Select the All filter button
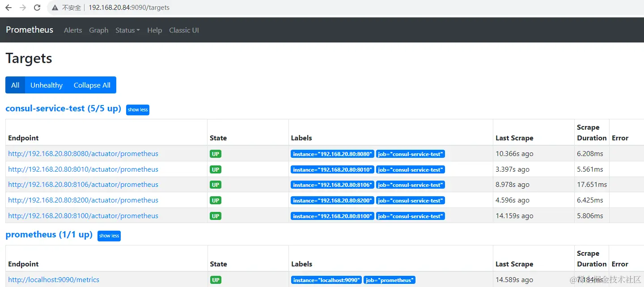The height and width of the screenshot is (287, 644). (15, 85)
